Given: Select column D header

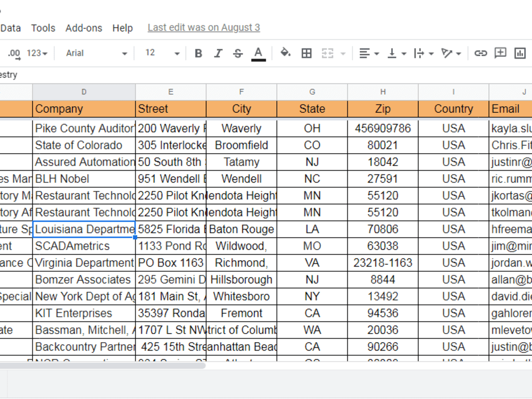Looking at the screenshot, I should point(84,92).
